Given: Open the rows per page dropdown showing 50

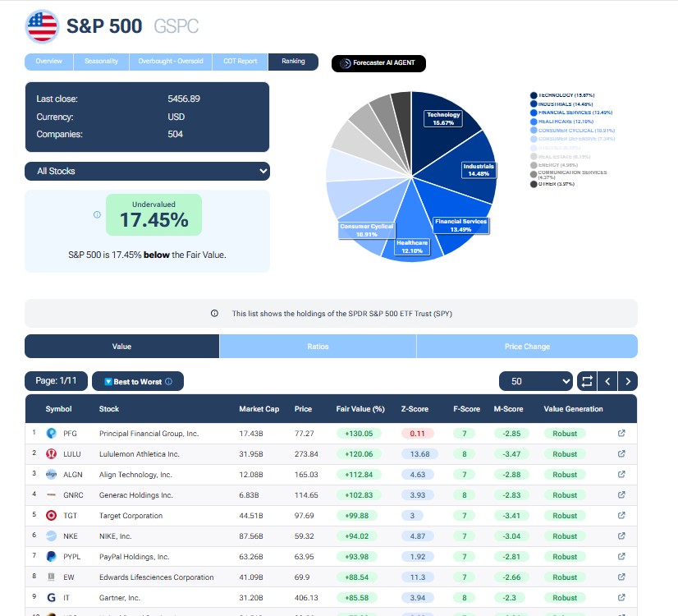Looking at the screenshot, I should click(535, 381).
